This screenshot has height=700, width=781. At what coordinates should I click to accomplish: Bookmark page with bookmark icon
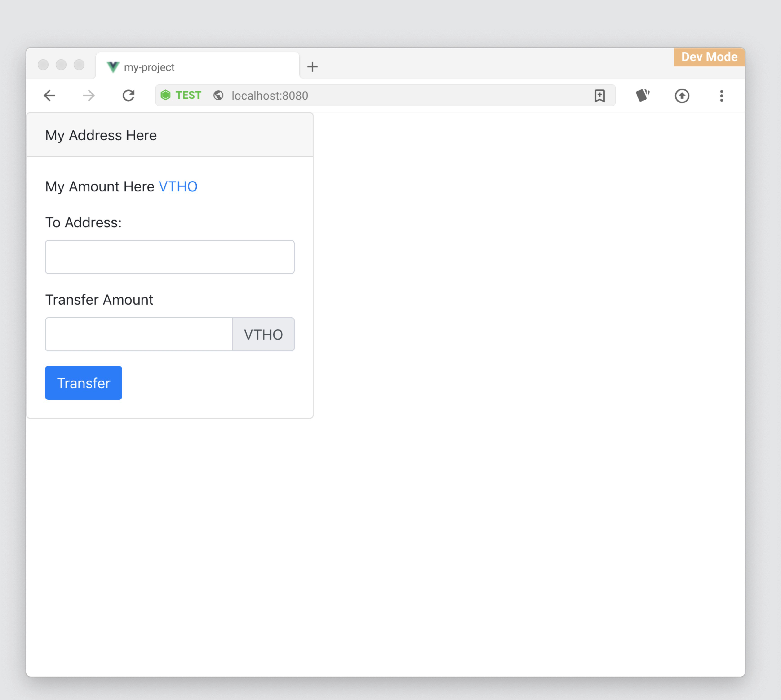click(599, 95)
